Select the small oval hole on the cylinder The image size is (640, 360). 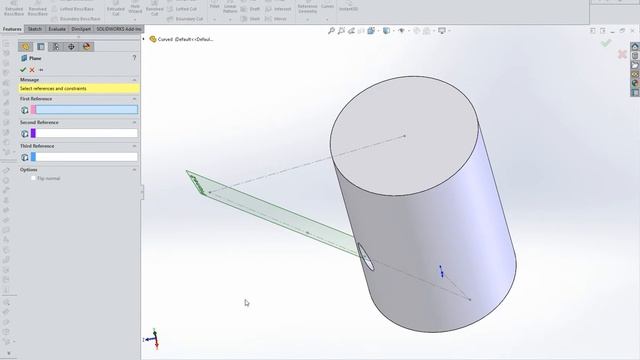coord(366,256)
